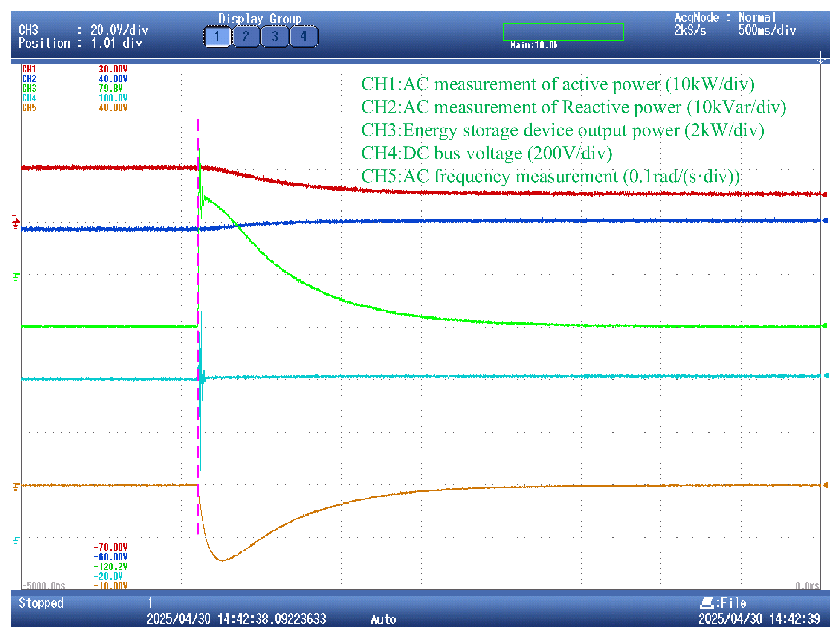This screenshot has height=635, width=840.
Task: Click the red CH1 right-edge trace marker
Action: coord(826,194)
